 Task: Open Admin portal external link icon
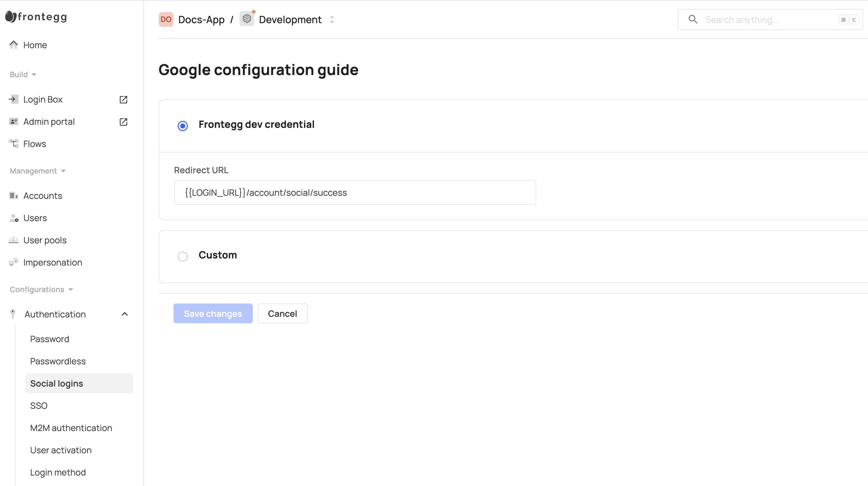click(x=123, y=122)
